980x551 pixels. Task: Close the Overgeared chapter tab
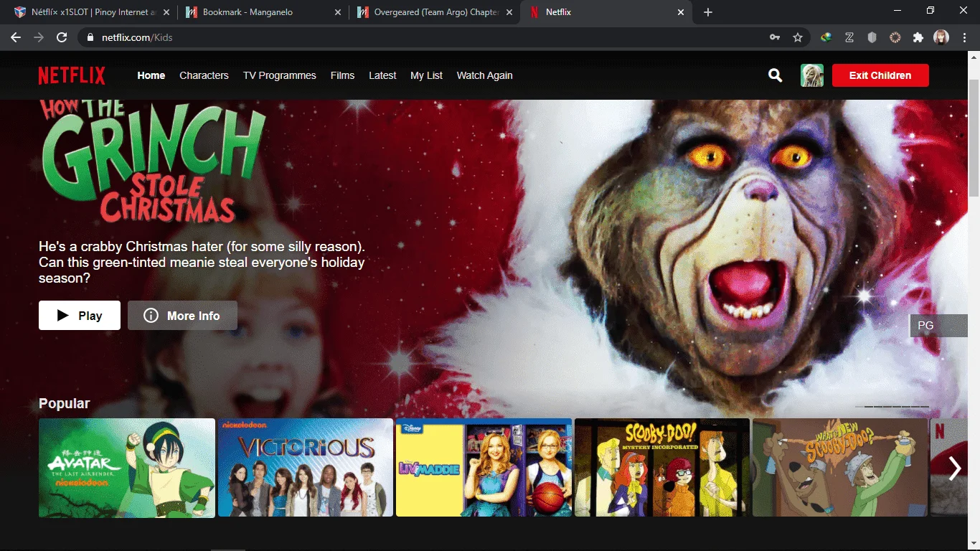point(510,12)
